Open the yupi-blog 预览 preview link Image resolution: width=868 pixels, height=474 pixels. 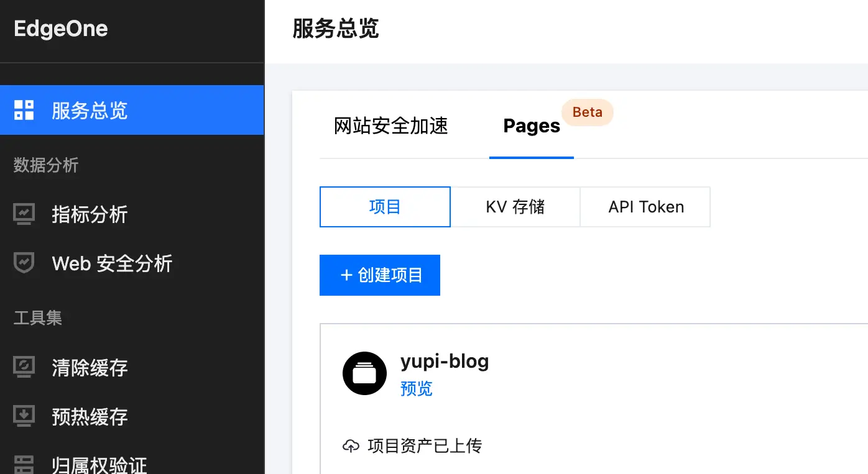[x=417, y=389]
